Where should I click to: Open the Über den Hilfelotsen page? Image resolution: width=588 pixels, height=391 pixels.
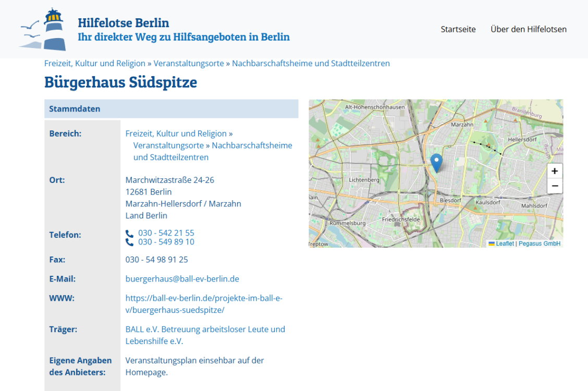click(x=528, y=29)
